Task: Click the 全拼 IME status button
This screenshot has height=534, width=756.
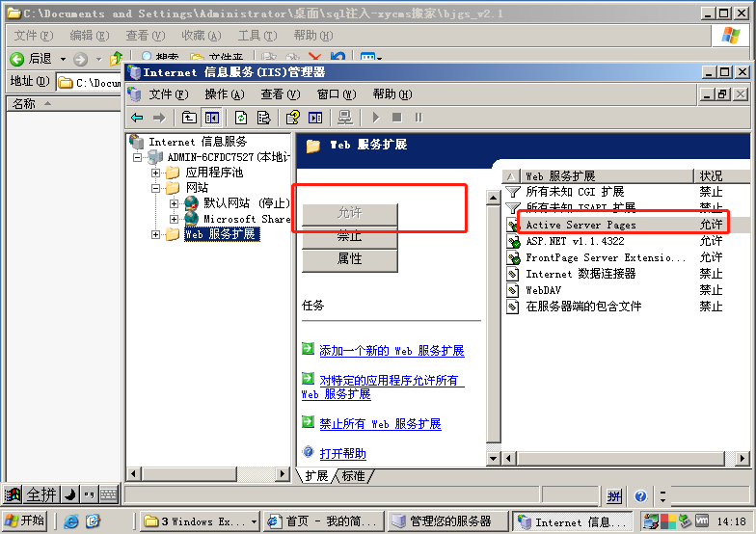Action: [x=41, y=494]
